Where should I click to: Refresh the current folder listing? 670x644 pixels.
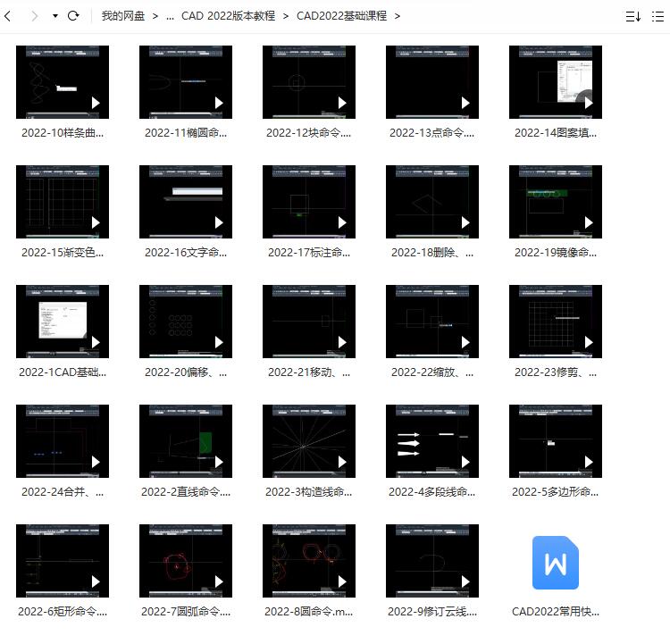tap(74, 16)
